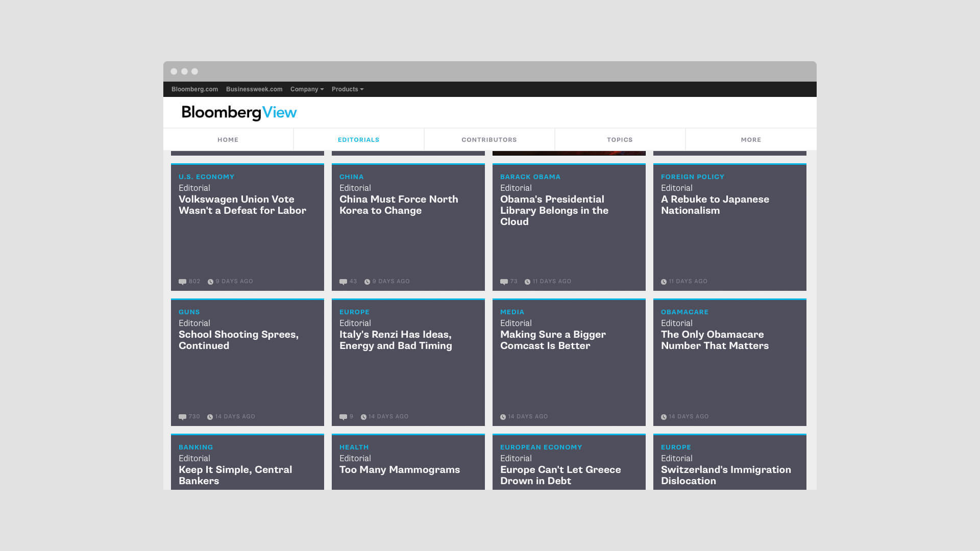Select the Health category label
Screen dimensions: 980x551
tap(354, 447)
